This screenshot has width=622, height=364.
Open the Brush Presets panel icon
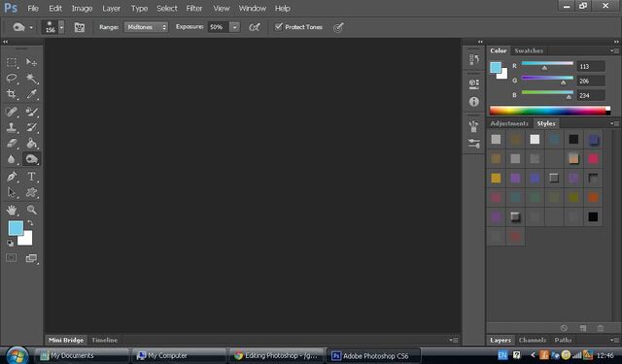pos(474,126)
